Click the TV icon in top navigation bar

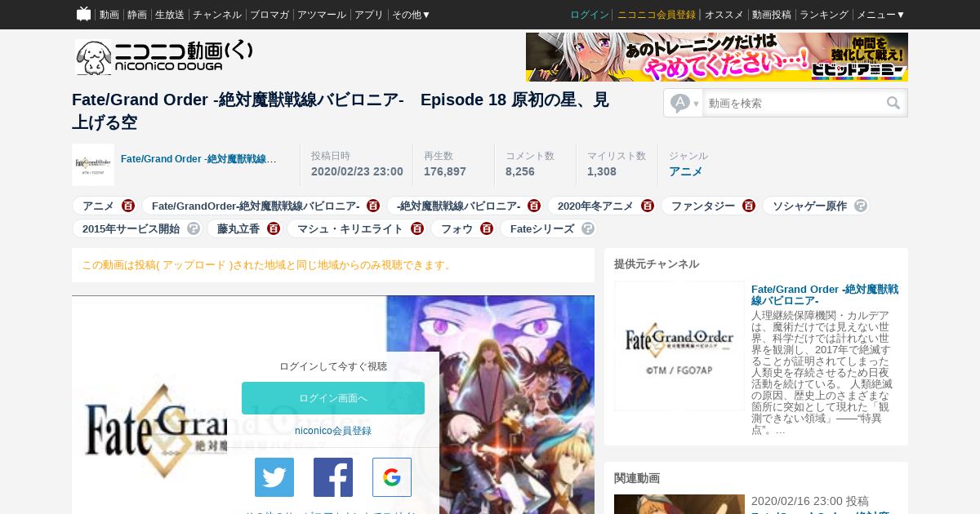(x=83, y=14)
